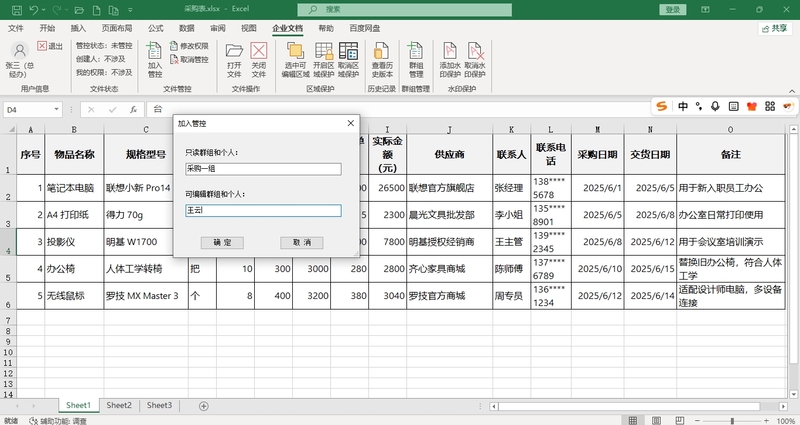Image resolution: width=800 pixels, height=425 pixels.
Task: Switch to the 公式 ribbon tab
Action: [156, 29]
